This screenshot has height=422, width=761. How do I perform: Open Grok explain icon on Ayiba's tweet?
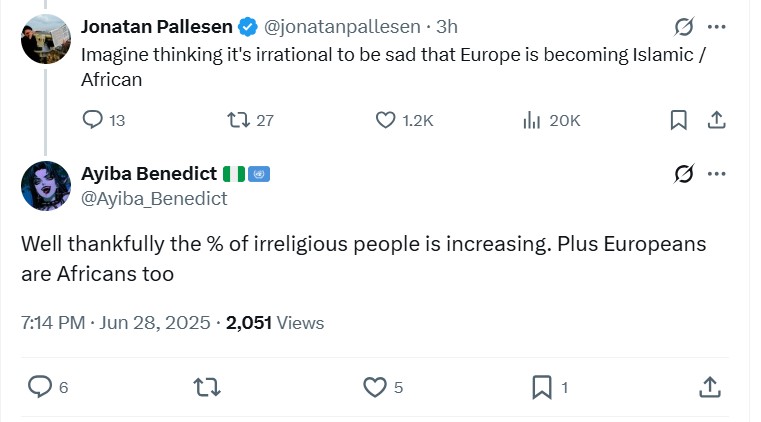click(x=684, y=174)
